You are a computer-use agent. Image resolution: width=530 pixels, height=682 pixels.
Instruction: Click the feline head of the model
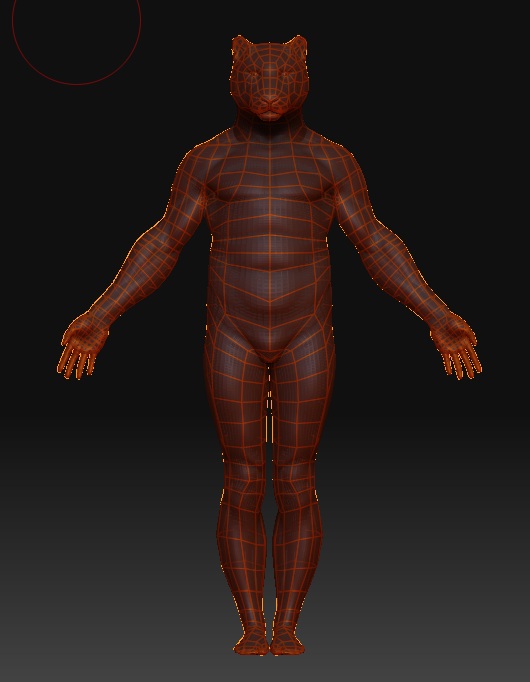point(269,78)
